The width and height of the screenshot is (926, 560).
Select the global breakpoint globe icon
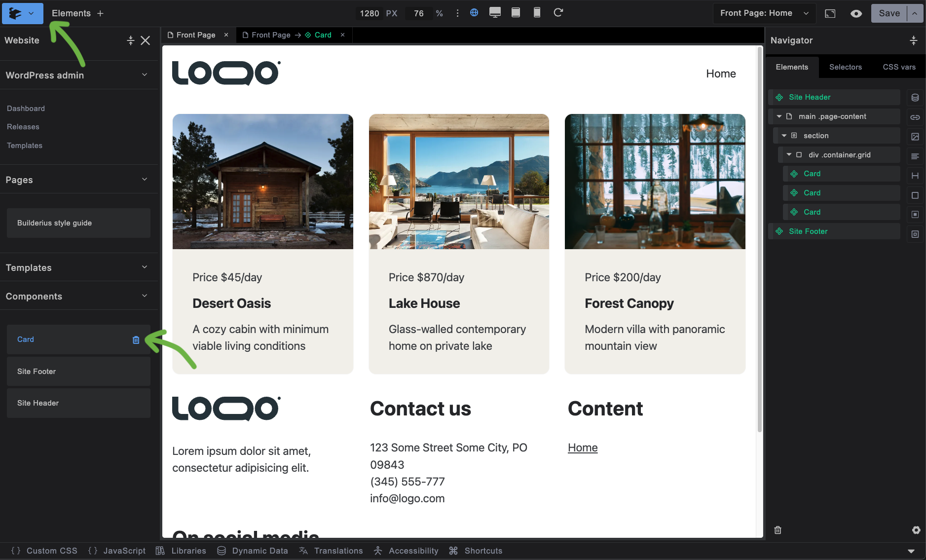[474, 13]
